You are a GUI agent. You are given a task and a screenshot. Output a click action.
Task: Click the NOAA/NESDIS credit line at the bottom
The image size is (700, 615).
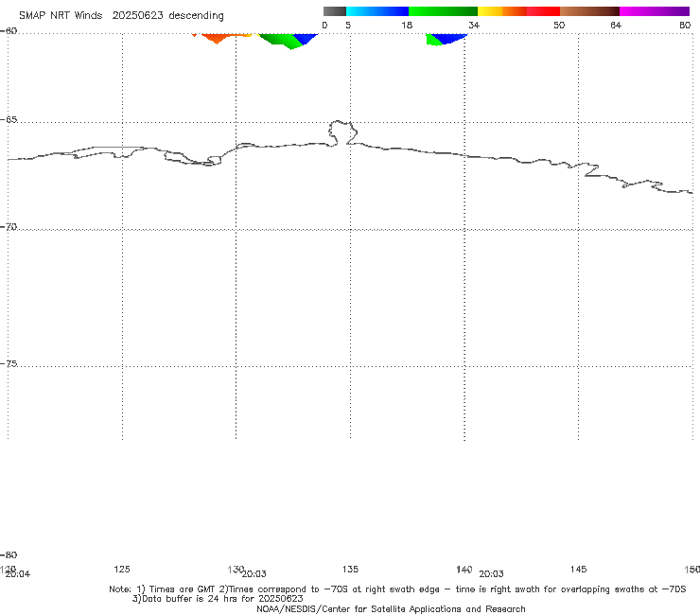click(x=391, y=608)
